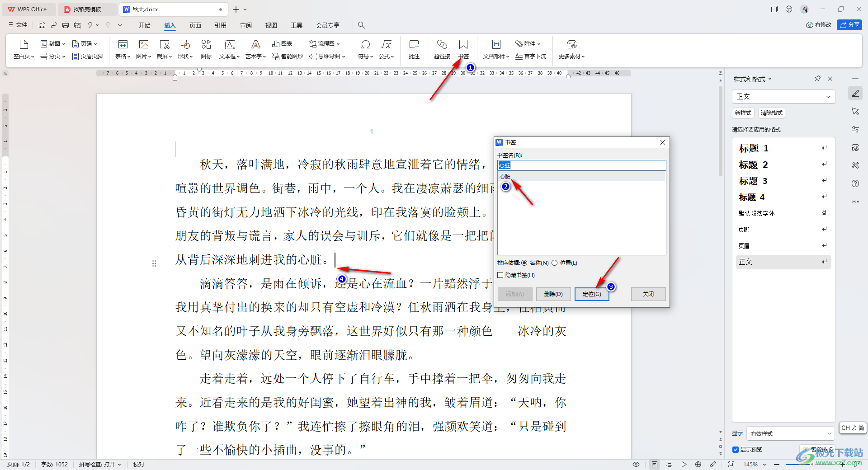Expand the spell check dropdown in status bar
The height and width of the screenshot is (470, 868).
click(x=119, y=465)
